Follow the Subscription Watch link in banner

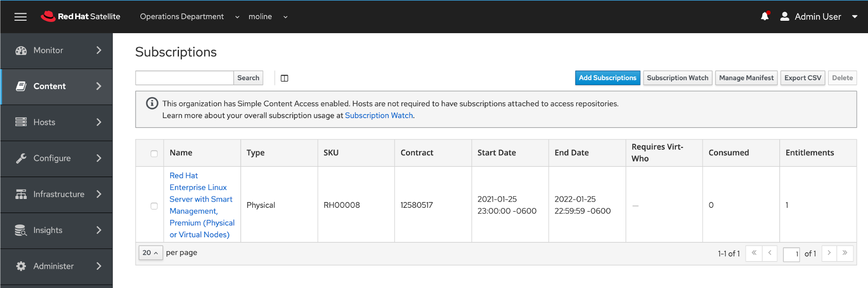[x=379, y=115]
